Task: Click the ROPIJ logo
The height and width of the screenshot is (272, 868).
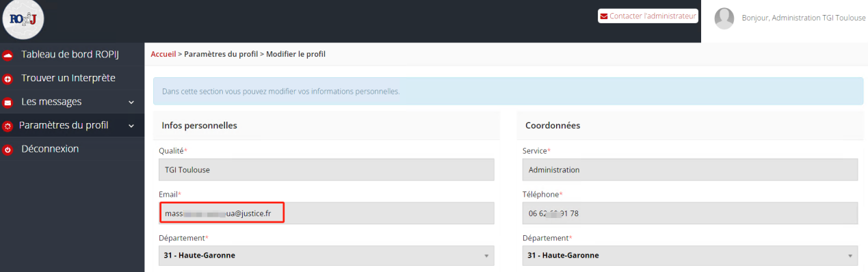Action: 23,20
